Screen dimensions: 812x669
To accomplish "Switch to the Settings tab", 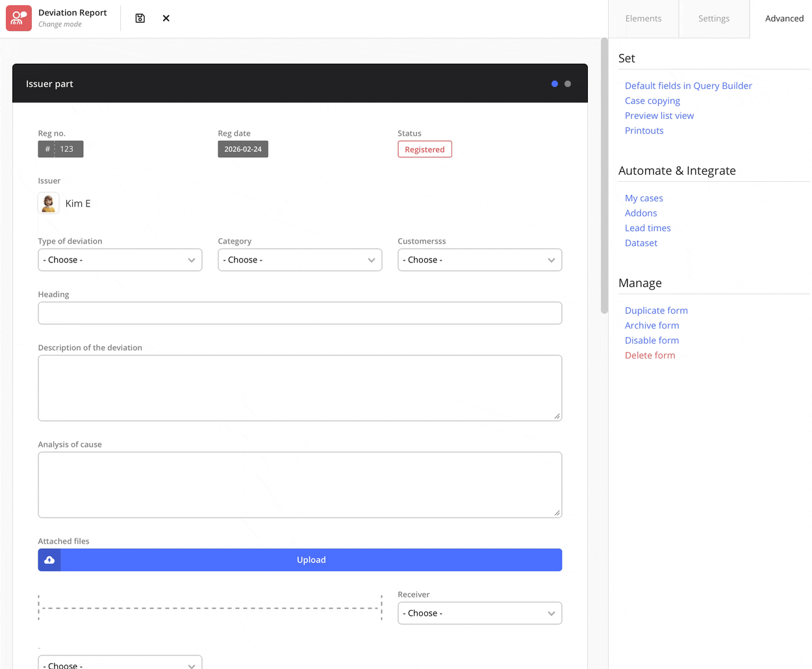I will coord(713,18).
